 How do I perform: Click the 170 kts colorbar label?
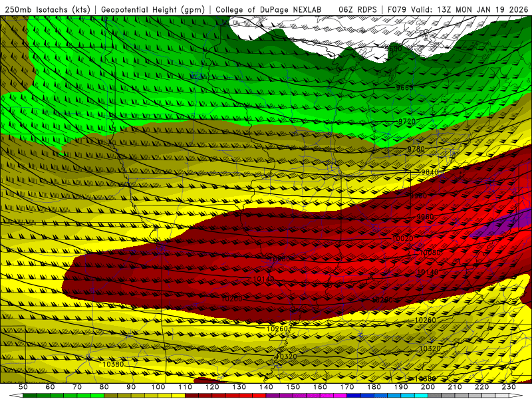347,387
